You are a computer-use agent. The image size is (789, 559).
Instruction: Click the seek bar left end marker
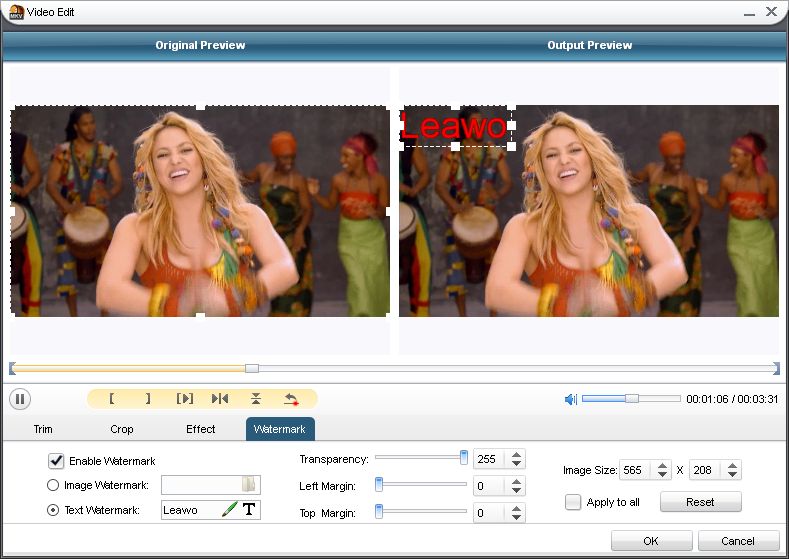coord(12,369)
